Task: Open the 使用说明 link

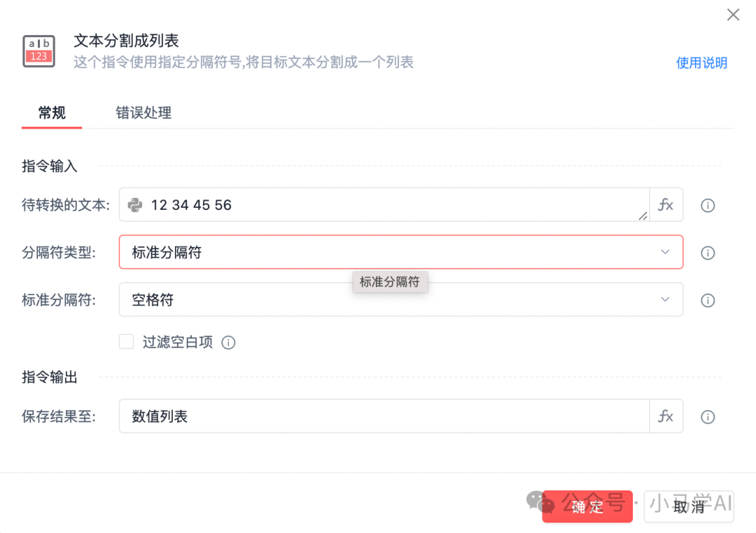Action: 701,63
